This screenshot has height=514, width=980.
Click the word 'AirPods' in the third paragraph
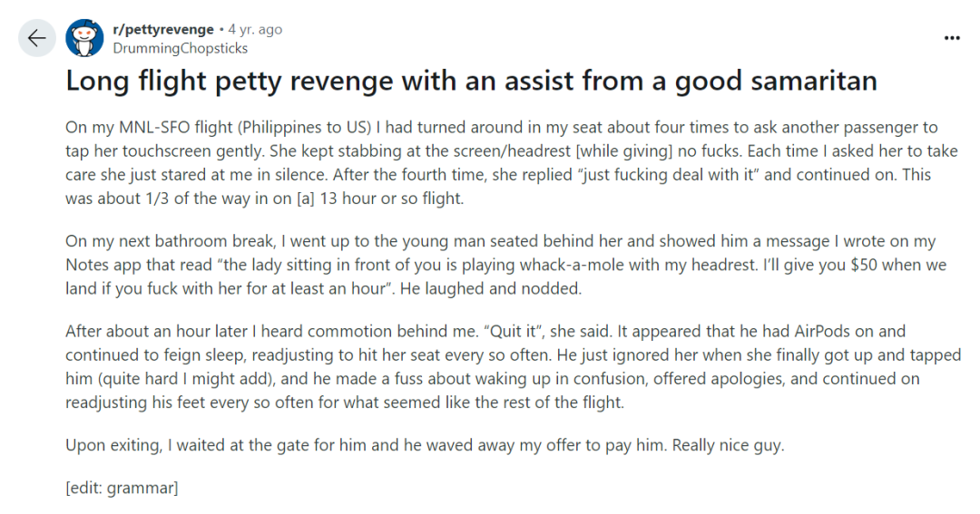point(827,331)
